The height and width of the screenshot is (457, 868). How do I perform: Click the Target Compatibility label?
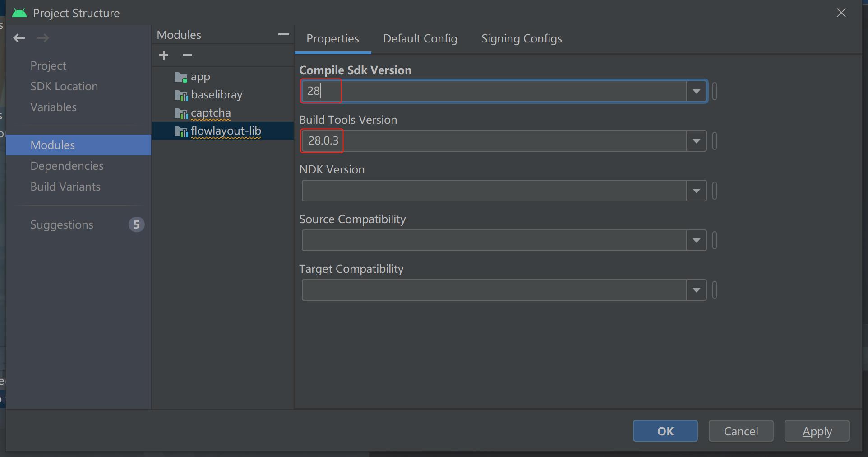pyautogui.click(x=351, y=269)
